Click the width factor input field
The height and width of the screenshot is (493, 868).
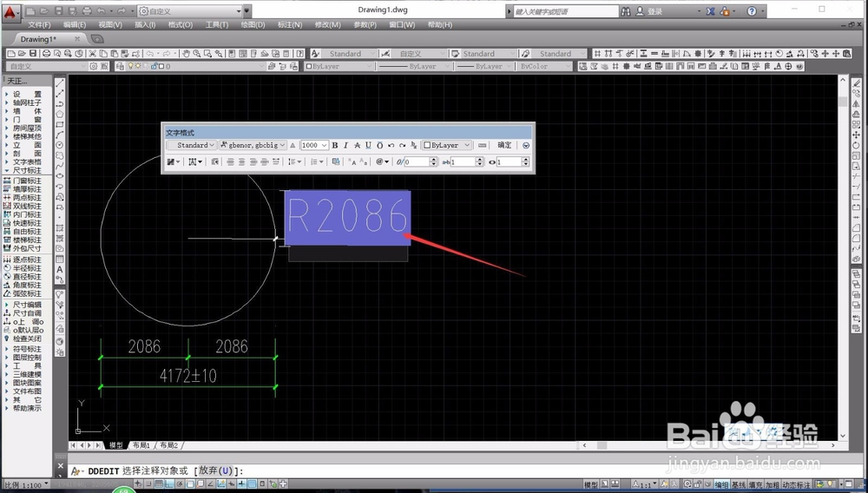click(x=508, y=161)
